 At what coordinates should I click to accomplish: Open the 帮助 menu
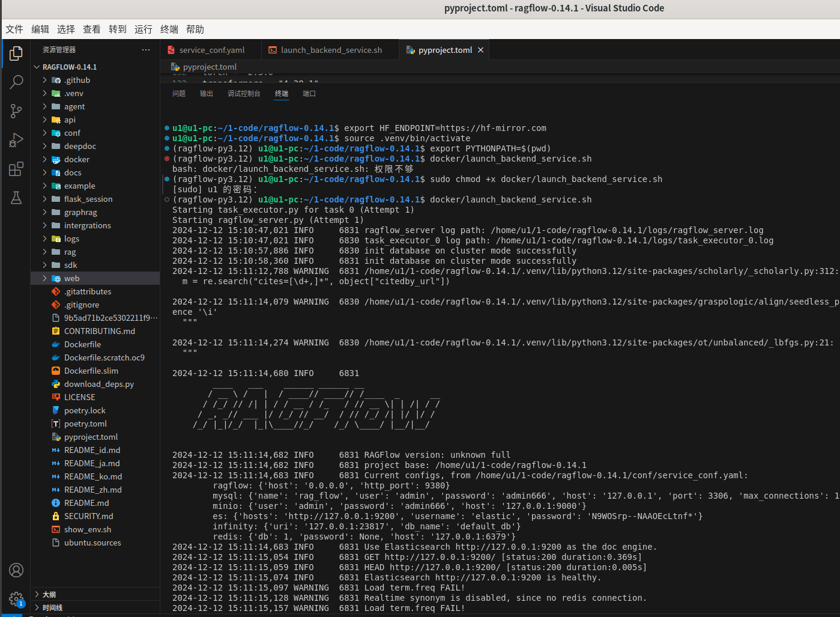pyautogui.click(x=195, y=29)
